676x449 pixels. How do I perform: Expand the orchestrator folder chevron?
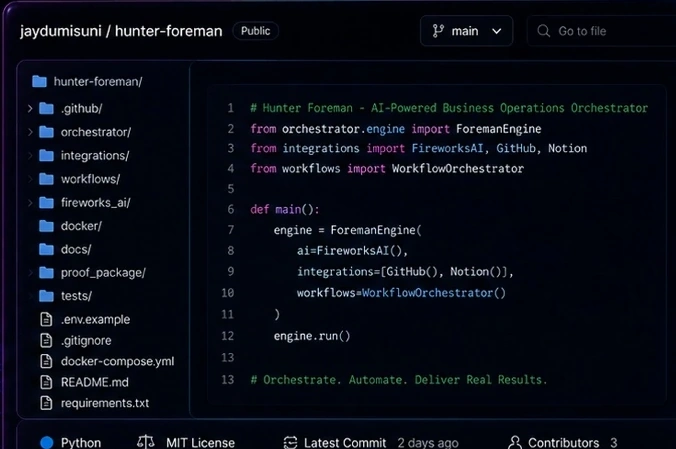[x=30, y=132]
